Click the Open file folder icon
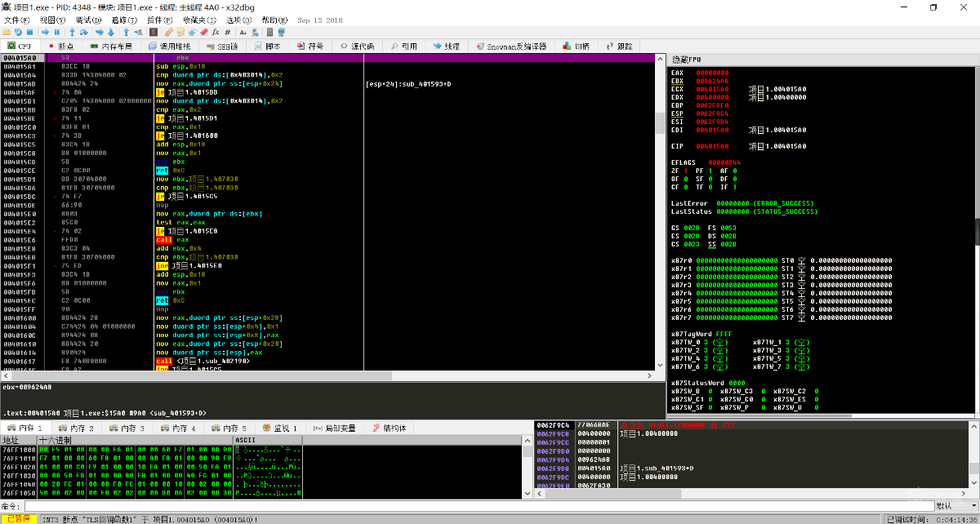980x524 pixels. pos(7,32)
